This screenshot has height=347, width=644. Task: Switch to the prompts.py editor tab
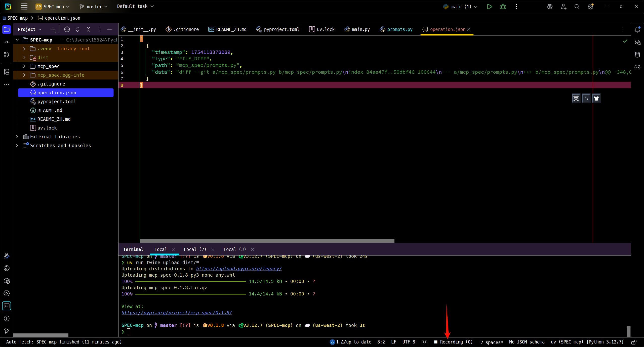point(399,29)
